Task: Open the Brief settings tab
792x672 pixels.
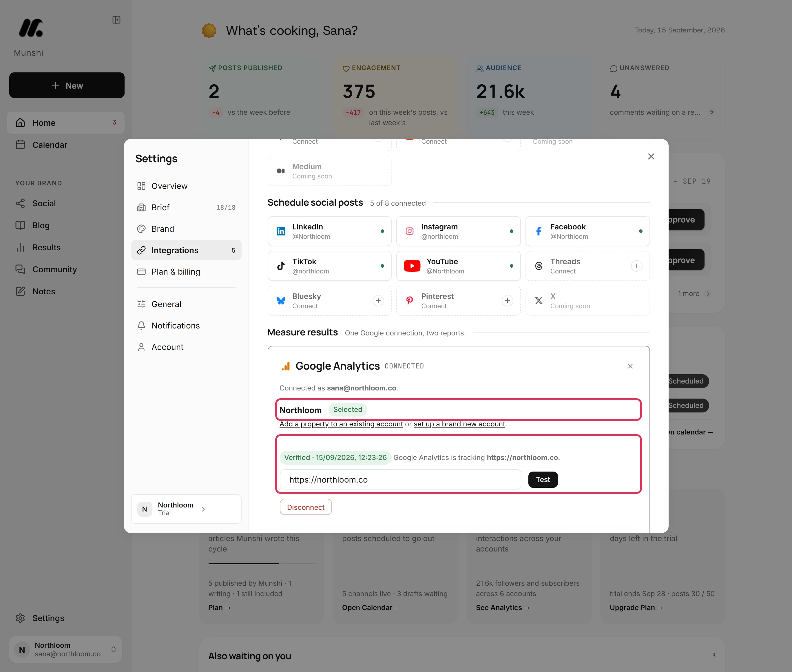Action: click(186, 207)
